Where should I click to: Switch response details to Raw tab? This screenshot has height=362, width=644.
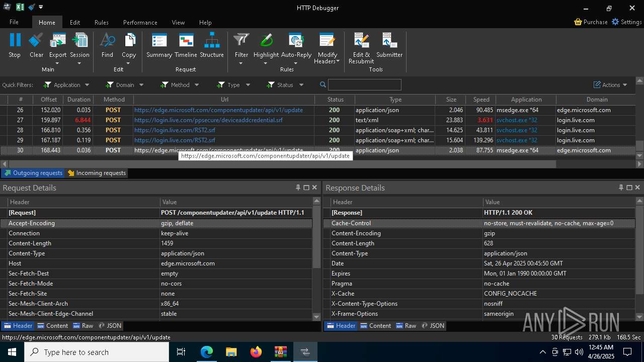tap(406, 326)
